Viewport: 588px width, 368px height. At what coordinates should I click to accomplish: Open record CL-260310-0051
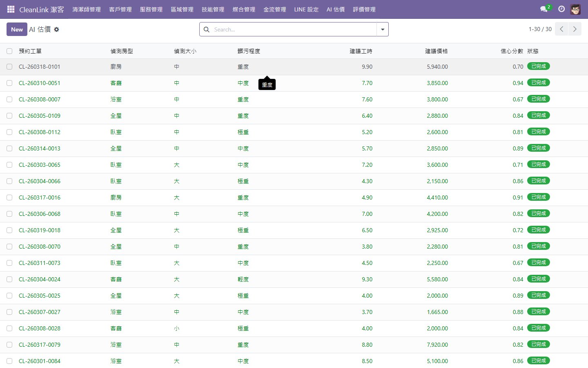[x=40, y=83]
